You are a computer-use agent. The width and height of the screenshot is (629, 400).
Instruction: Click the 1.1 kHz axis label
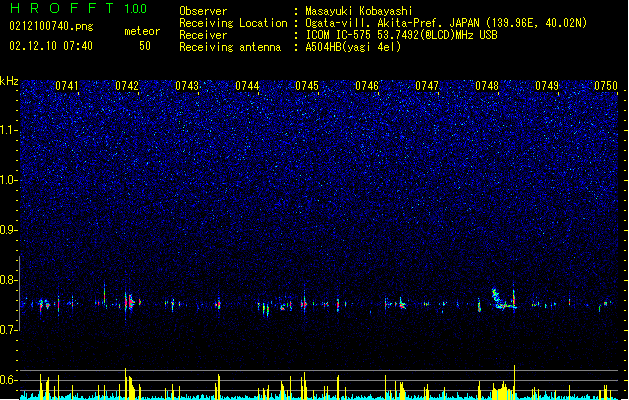pos(9,130)
